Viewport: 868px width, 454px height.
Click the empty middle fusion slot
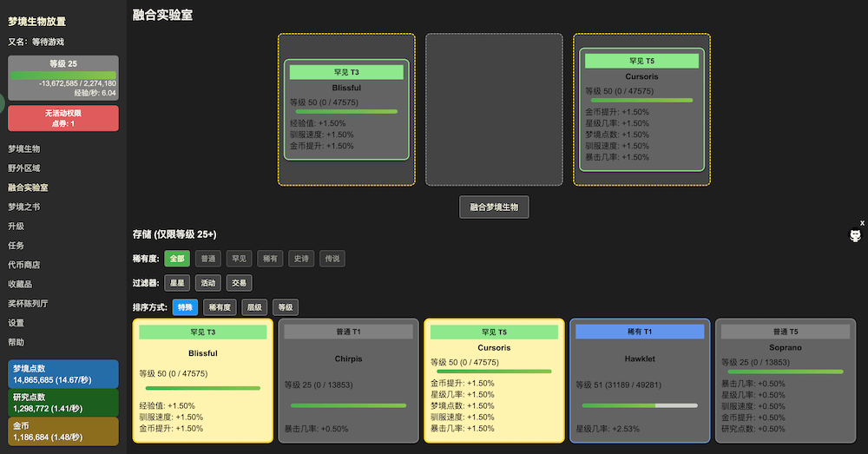tap(494, 109)
